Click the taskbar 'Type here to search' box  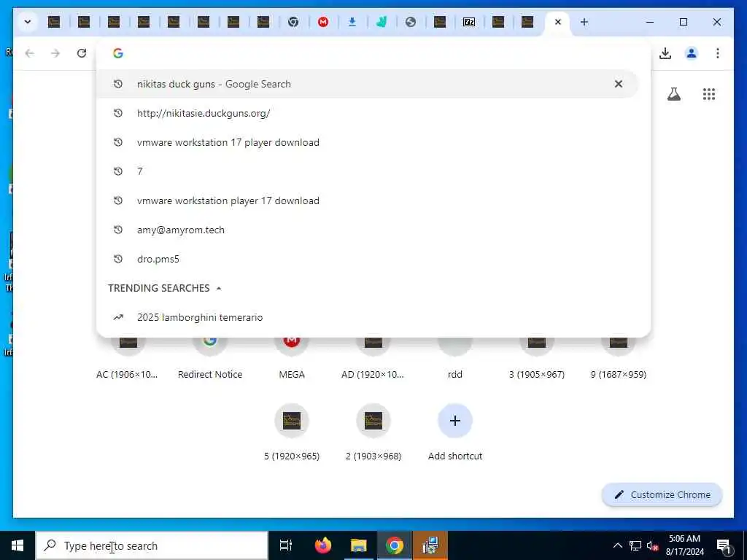tap(152, 545)
